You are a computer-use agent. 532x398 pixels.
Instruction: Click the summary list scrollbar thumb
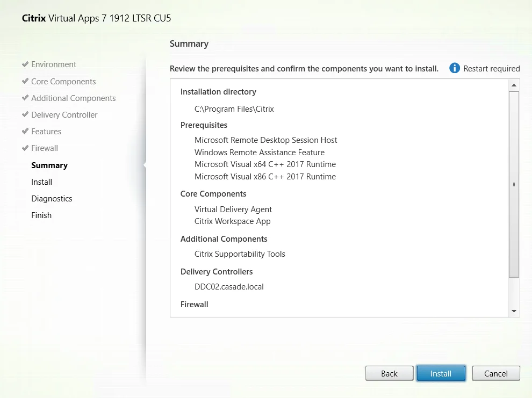pyautogui.click(x=514, y=184)
